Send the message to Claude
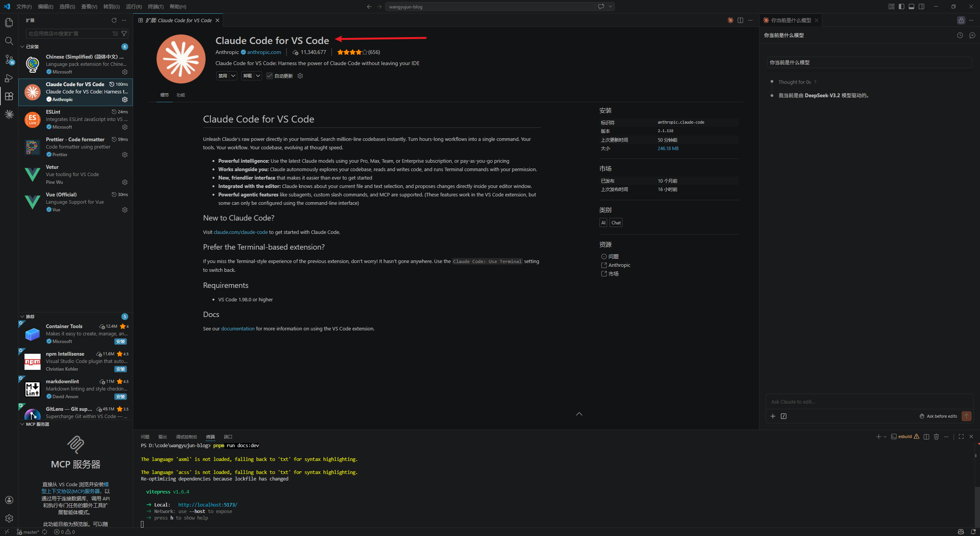Viewport: 980px width, 536px height. 967,416
